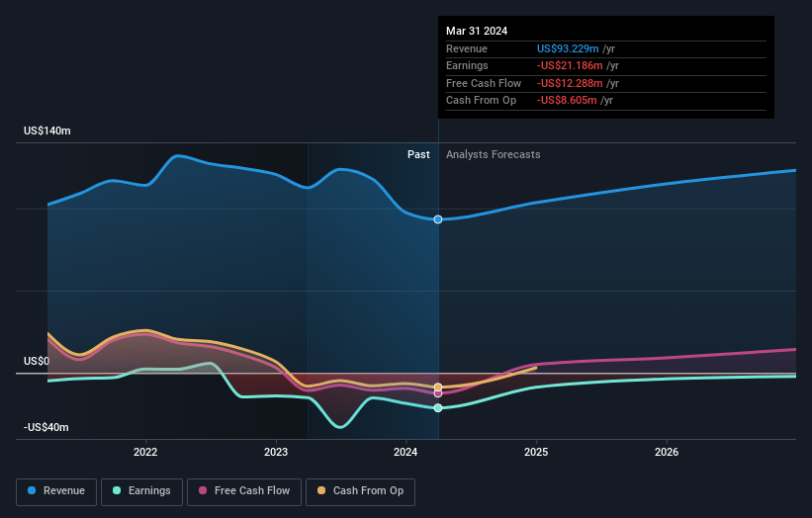812x518 pixels.
Task: Click the -US$12.288m free cash flow value
Action: pyautogui.click(x=570, y=83)
